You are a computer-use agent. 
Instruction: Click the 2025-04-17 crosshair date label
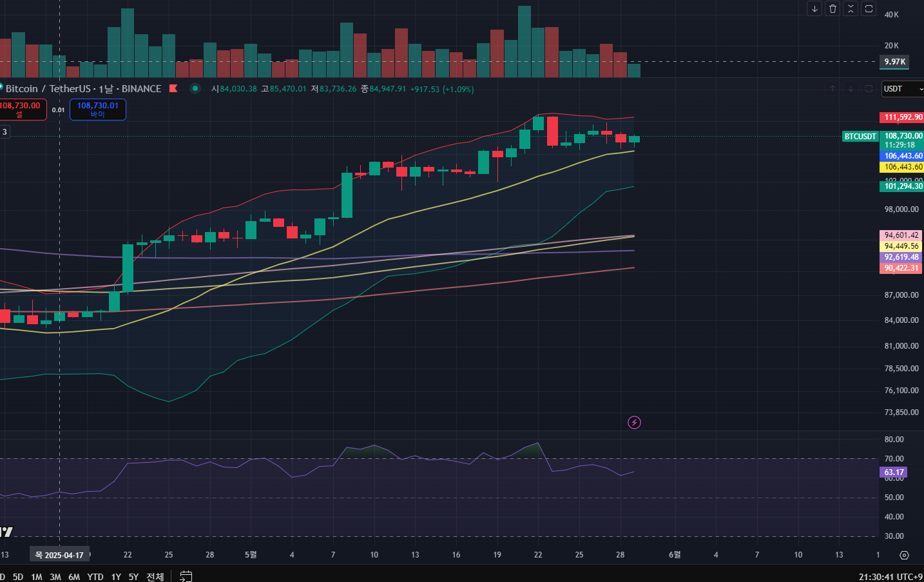point(59,555)
